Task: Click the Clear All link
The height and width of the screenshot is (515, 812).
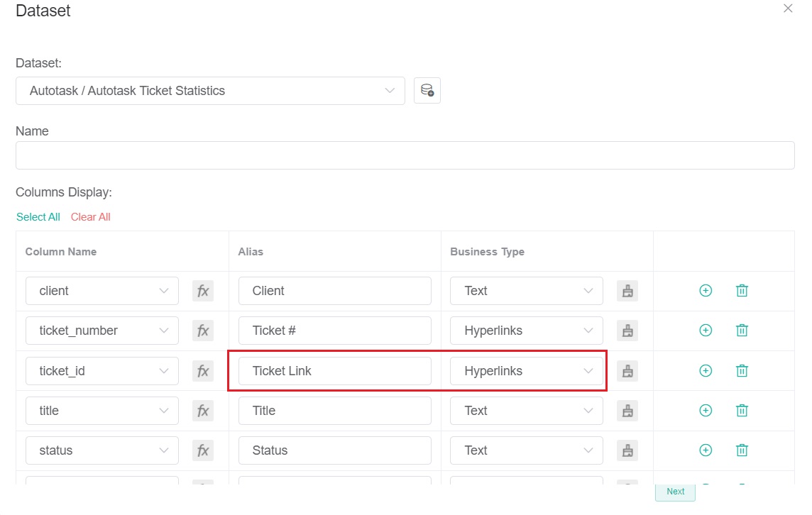Action: tap(90, 216)
